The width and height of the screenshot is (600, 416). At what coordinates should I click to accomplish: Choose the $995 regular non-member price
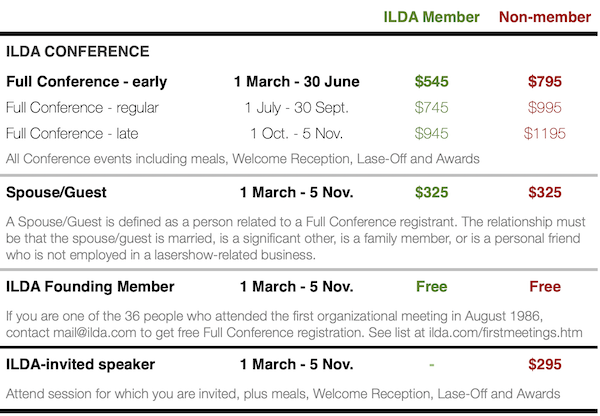point(545,107)
